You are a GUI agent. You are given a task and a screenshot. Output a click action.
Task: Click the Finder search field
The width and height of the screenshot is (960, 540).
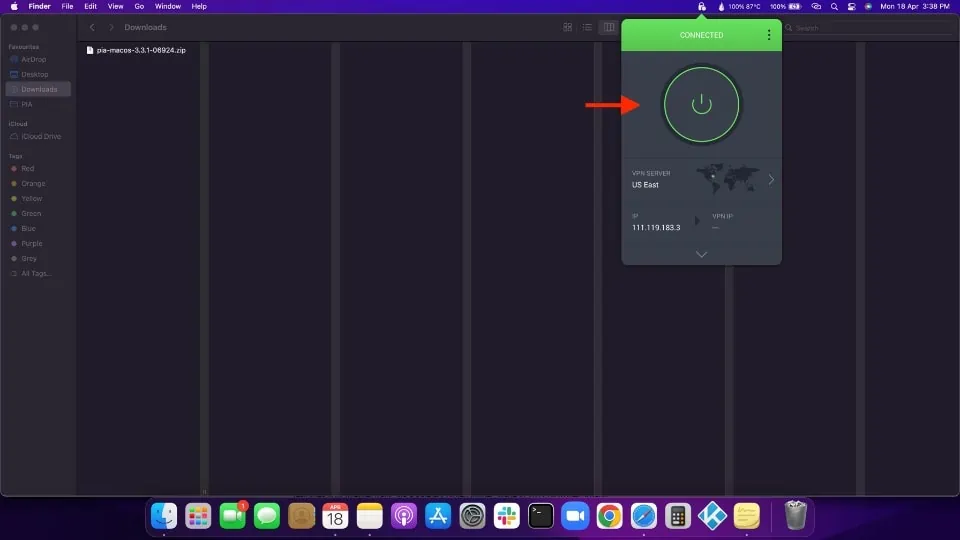[869, 28]
